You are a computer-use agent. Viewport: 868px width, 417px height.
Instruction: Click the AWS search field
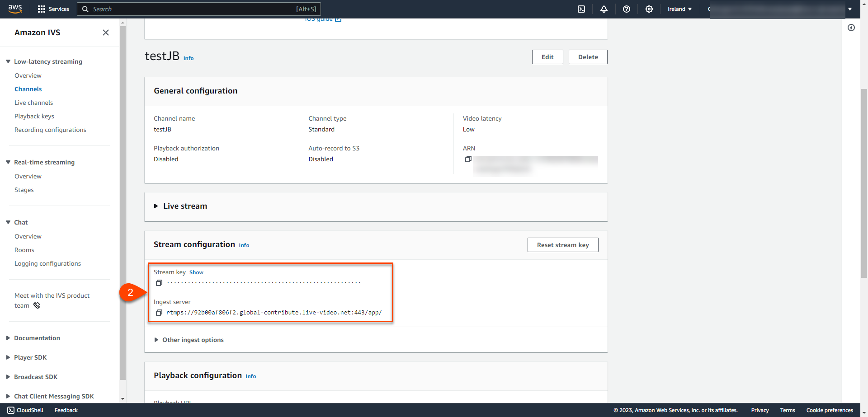(x=199, y=9)
